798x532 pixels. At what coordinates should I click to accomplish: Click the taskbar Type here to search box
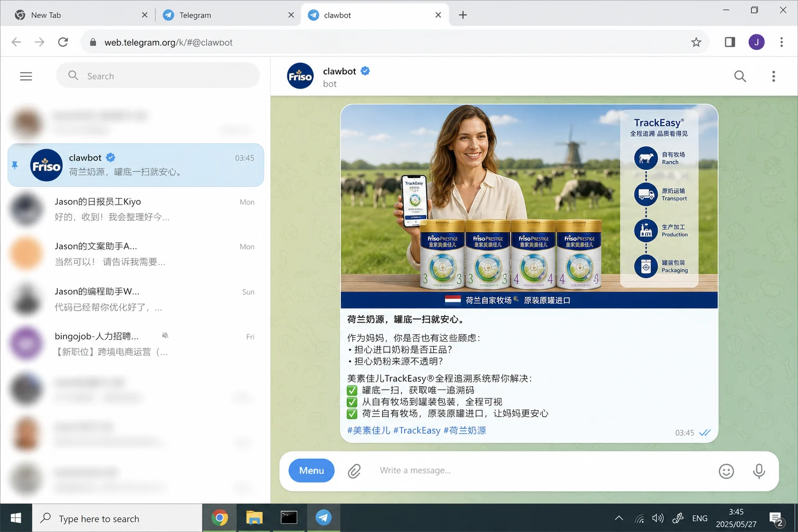pos(117,518)
